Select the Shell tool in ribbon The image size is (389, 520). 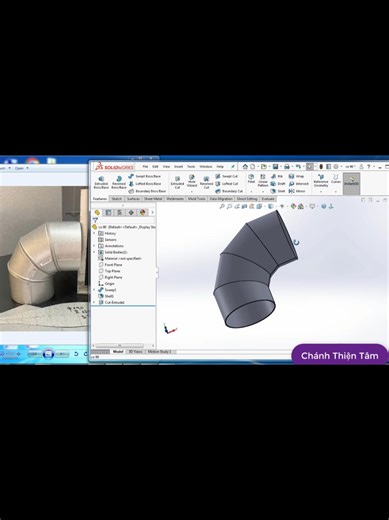coord(278,191)
